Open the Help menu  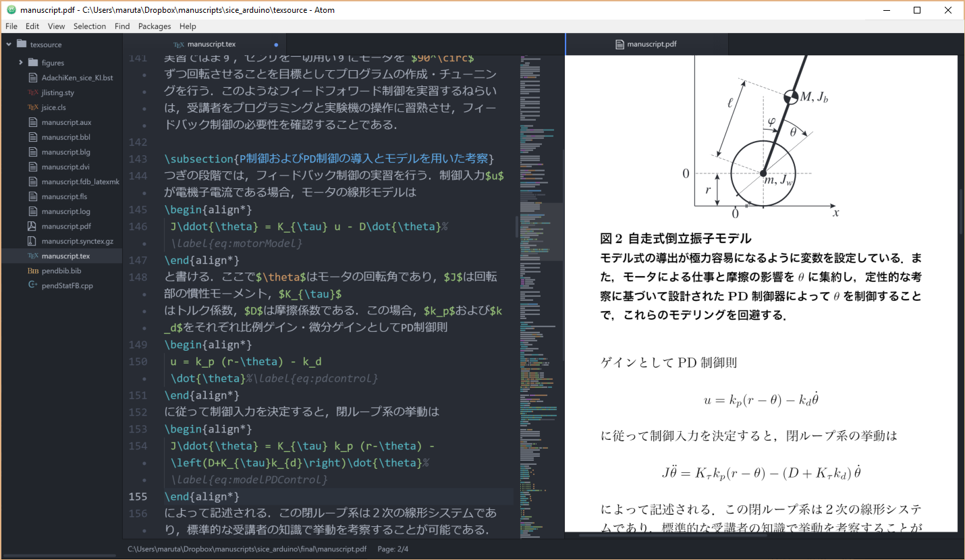pos(188,26)
